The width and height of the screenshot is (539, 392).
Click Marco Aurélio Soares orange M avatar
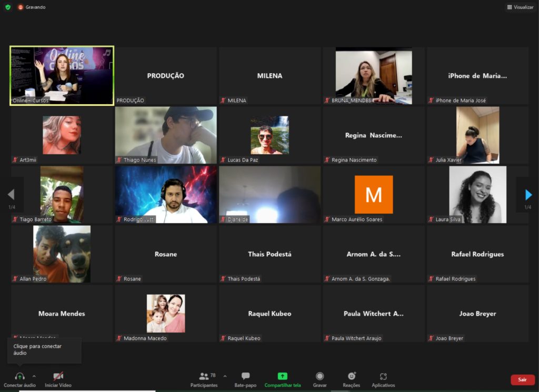tap(374, 194)
